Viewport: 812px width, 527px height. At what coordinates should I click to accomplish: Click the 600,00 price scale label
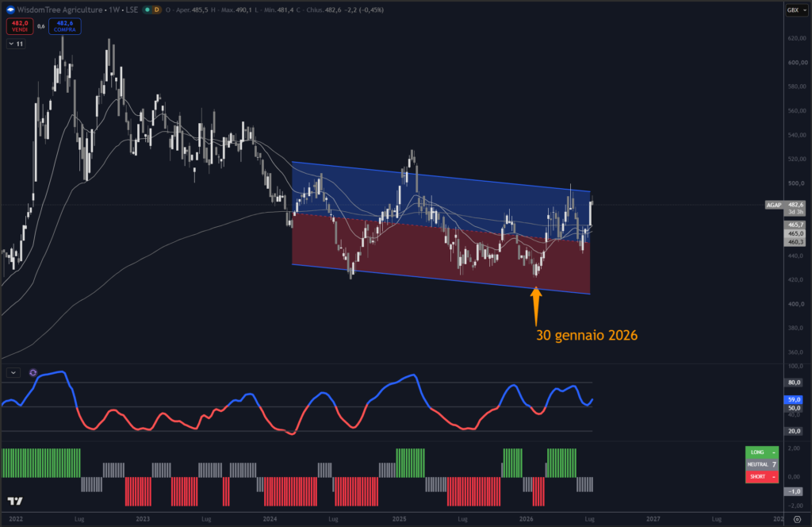(797, 63)
